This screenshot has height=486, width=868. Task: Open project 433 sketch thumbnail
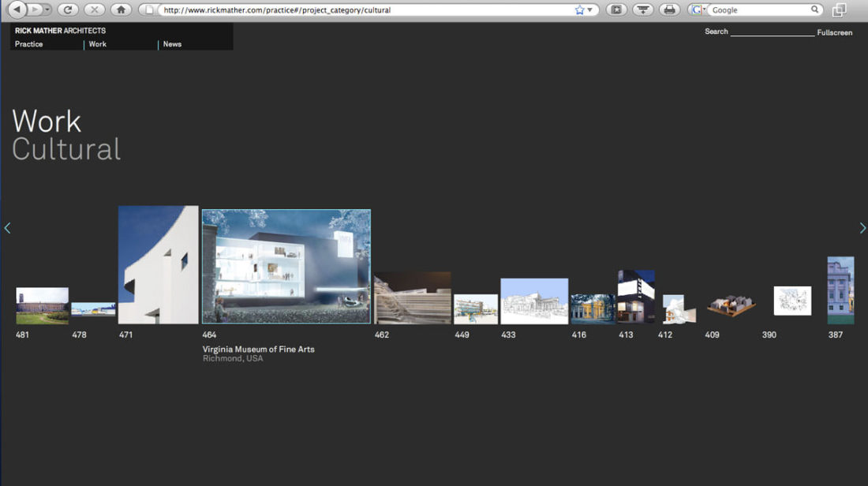[x=534, y=301]
